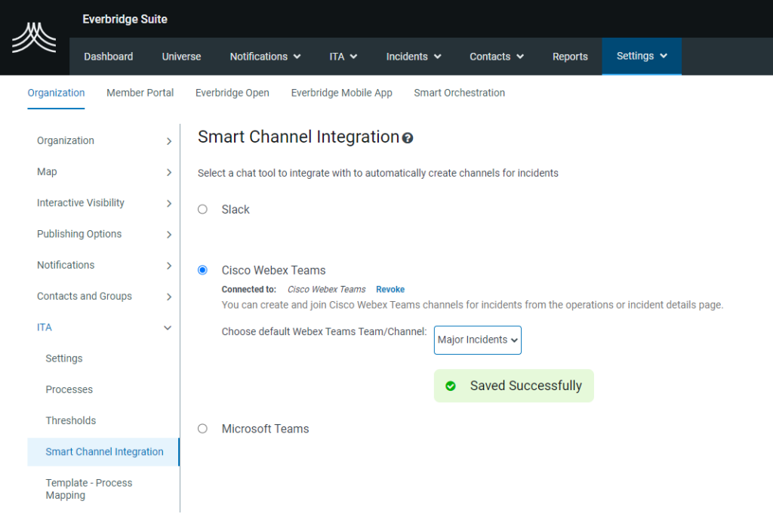Select Smart Channel Integration sidebar item
Image resolution: width=773 pixels, height=532 pixels.
(103, 452)
